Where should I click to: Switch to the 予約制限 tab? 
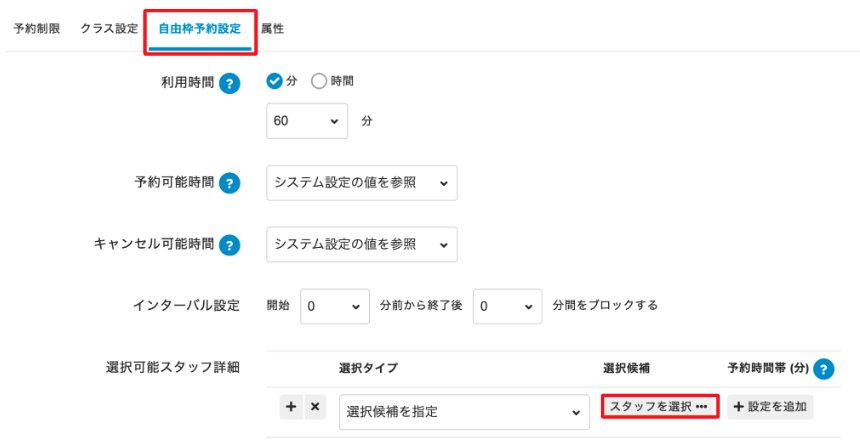coord(37,29)
